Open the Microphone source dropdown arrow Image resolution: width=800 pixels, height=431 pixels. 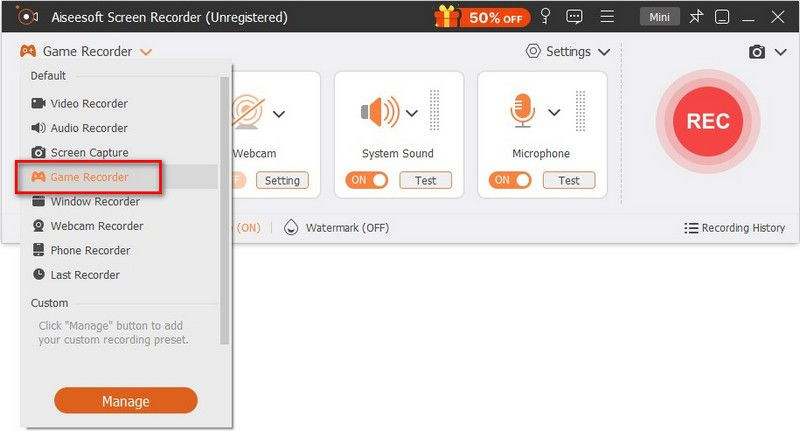coord(555,113)
